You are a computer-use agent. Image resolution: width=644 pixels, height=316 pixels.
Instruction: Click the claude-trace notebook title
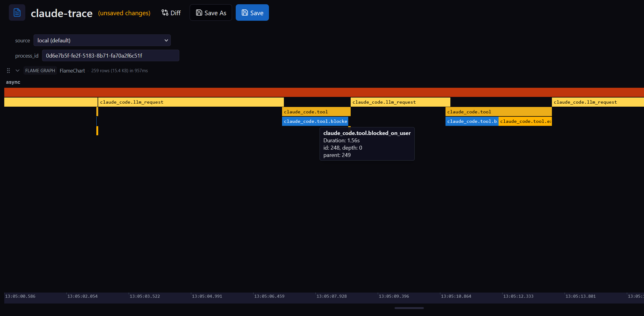62,13
